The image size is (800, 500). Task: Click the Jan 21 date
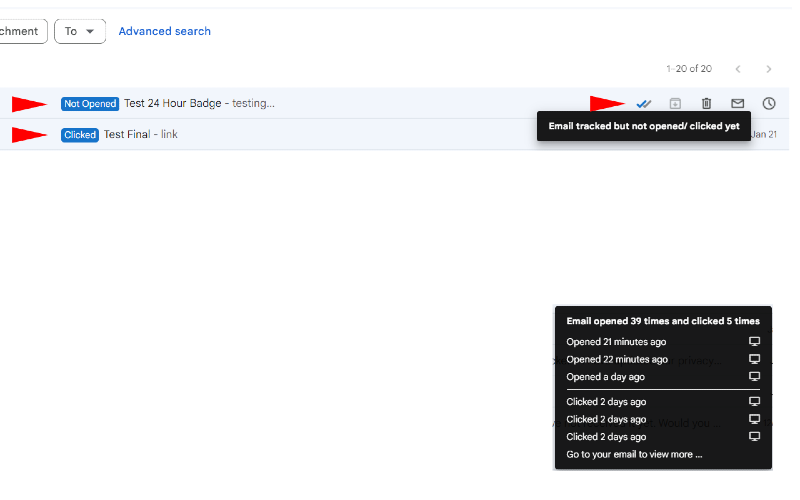point(764,135)
